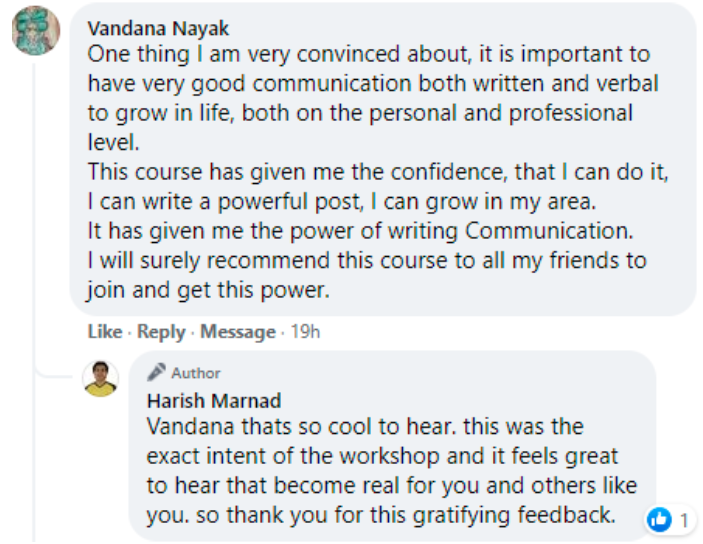
Task: Open the reaction count of 1
Action: pos(684,520)
